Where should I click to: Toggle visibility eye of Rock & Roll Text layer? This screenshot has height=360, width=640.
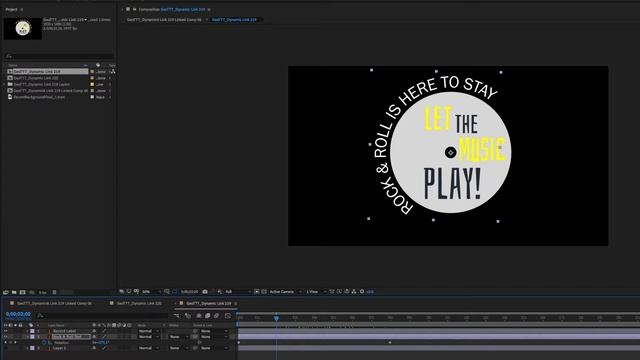coord(6,337)
